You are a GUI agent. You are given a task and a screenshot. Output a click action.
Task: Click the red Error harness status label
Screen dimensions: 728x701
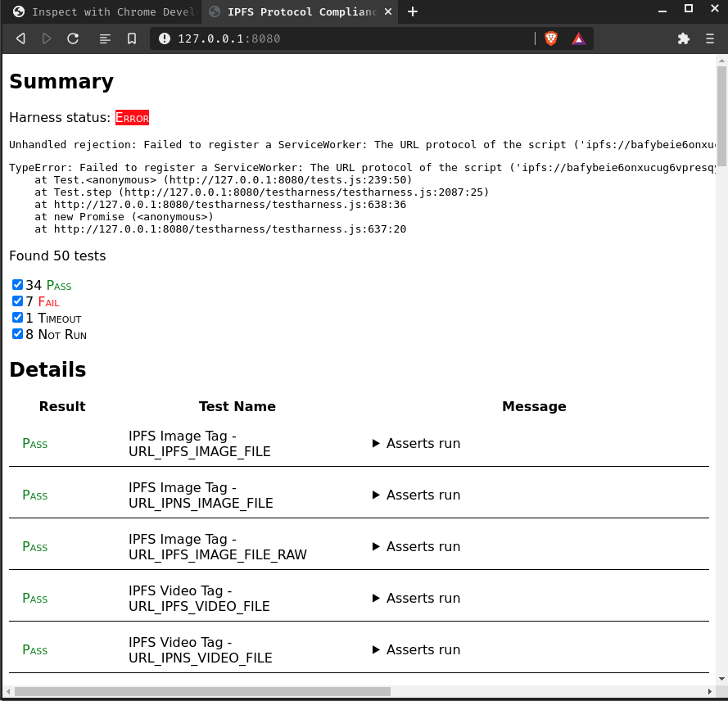coord(133,118)
